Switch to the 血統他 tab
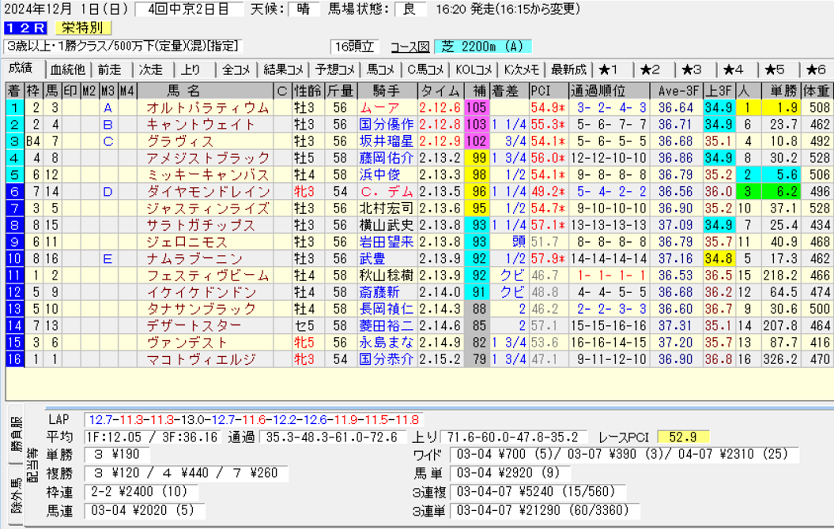This screenshot has height=529, width=834. point(66,70)
